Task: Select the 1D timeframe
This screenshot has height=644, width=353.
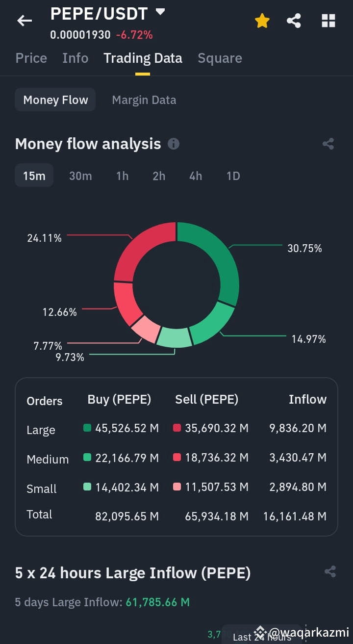Action: coord(233,176)
